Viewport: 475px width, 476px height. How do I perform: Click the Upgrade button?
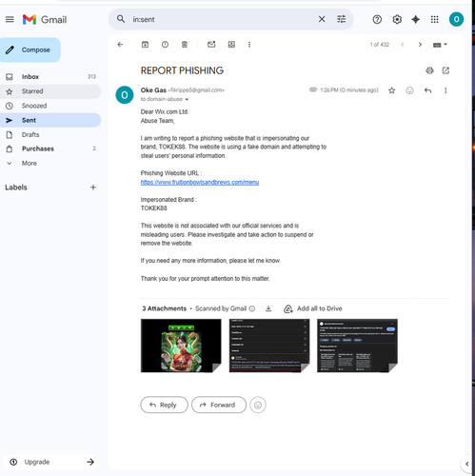click(50, 462)
